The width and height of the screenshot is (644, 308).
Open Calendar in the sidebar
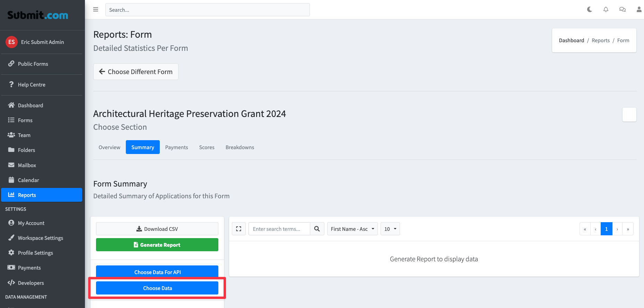click(x=28, y=180)
